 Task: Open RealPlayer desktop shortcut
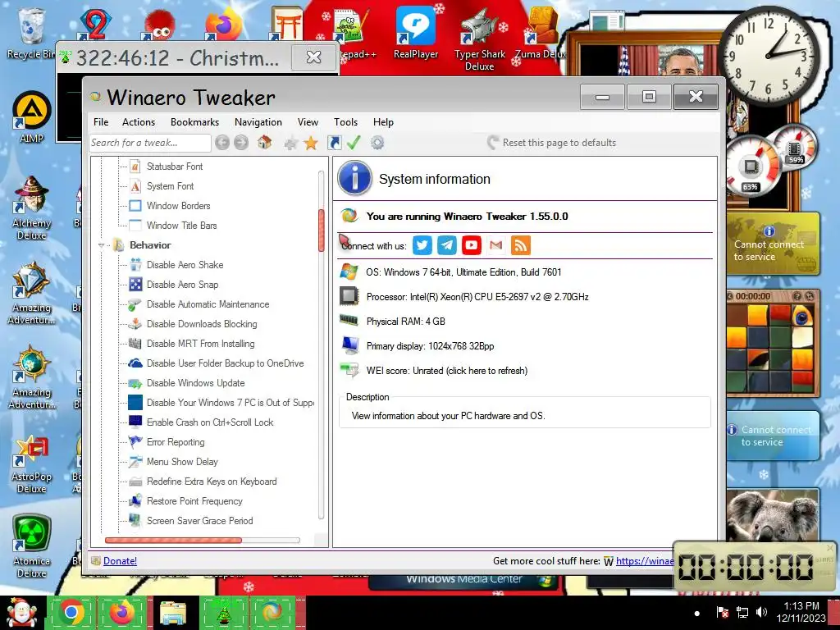click(416, 33)
